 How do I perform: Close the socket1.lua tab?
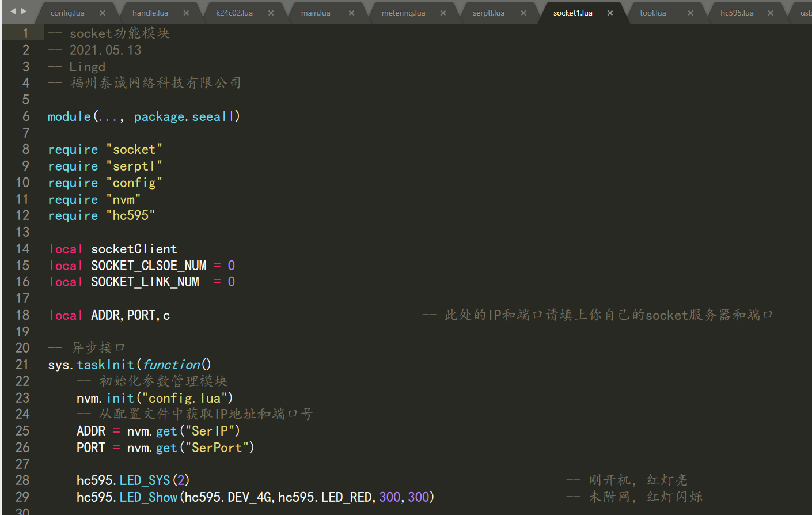[x=610, y=13]
